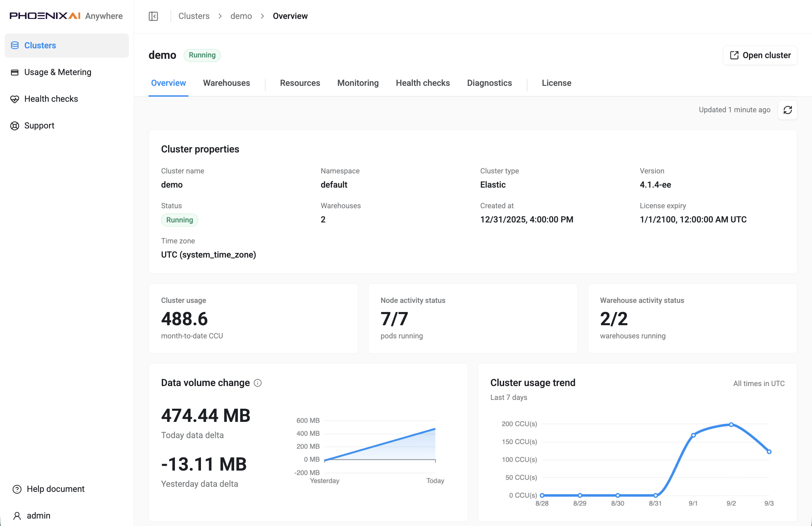This screenshot has width=812, height=526.
Task: Click the Help document question icon
Action: tap(17, 489)
